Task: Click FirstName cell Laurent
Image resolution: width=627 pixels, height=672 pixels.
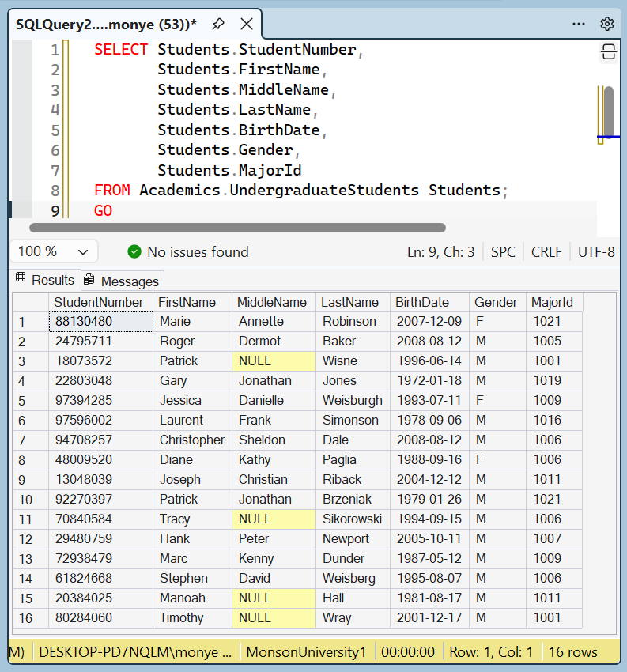Action: tap(192, 420)
